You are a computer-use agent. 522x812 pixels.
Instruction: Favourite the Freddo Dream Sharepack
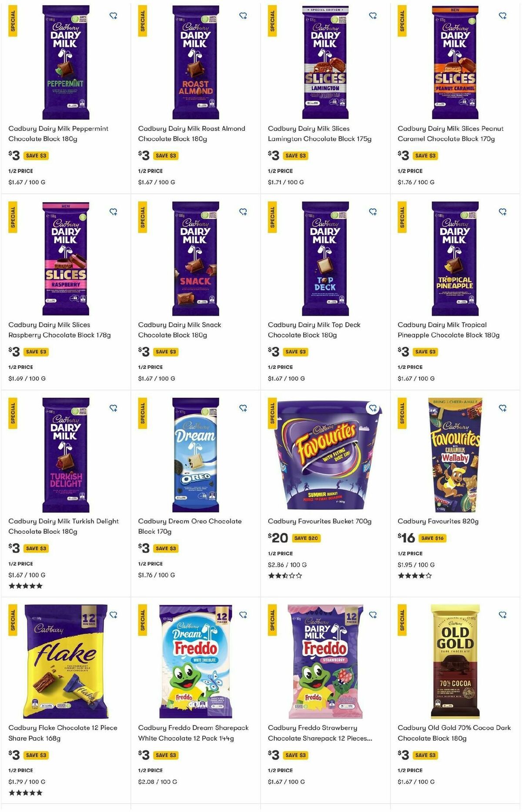pos(243,615)
